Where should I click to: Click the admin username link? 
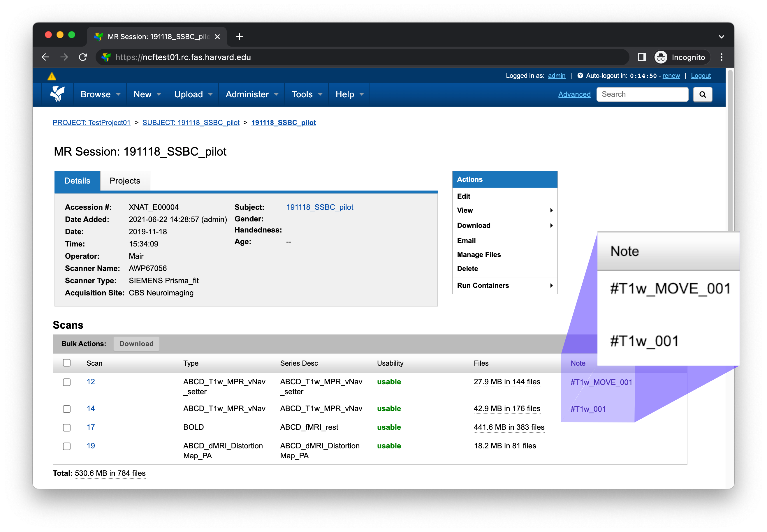coord(557,76)
